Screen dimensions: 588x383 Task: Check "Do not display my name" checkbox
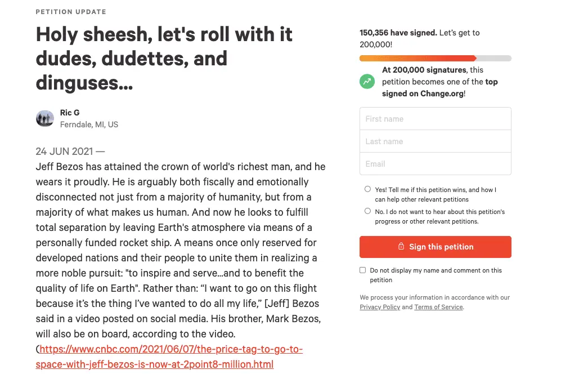coord(363,270)
